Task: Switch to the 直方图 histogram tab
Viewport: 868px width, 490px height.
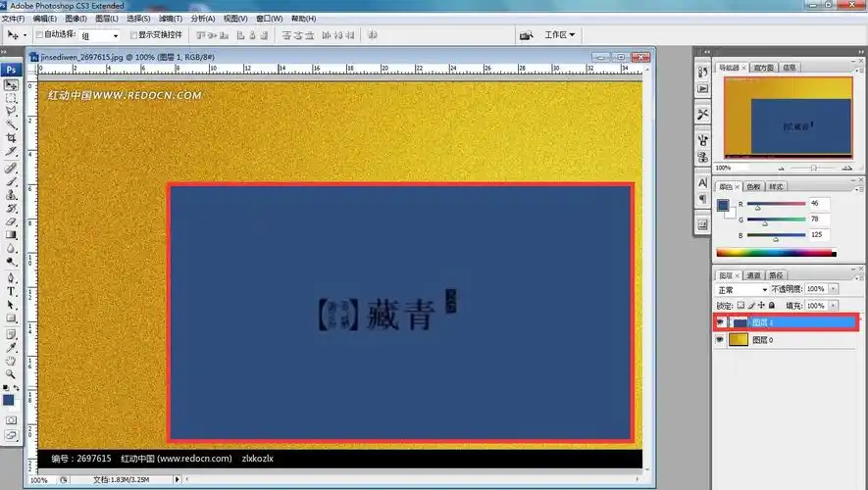Action: point(763,68)
